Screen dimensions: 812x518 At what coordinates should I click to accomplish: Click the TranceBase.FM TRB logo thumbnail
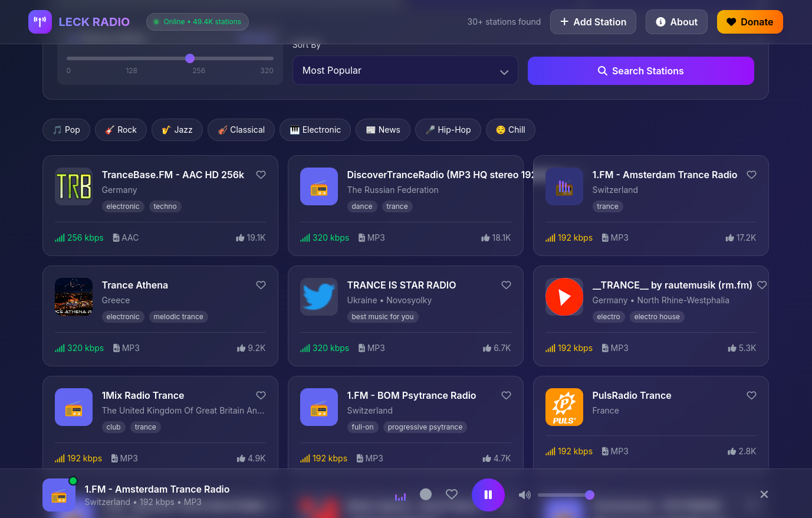[x=74, y=186]
